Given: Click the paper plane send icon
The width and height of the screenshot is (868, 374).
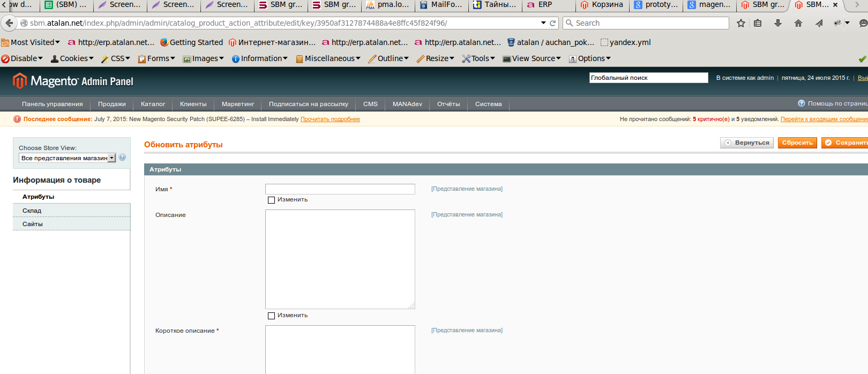Looking at the screenshot, I should pyautogui.click(x=819, y=23).
